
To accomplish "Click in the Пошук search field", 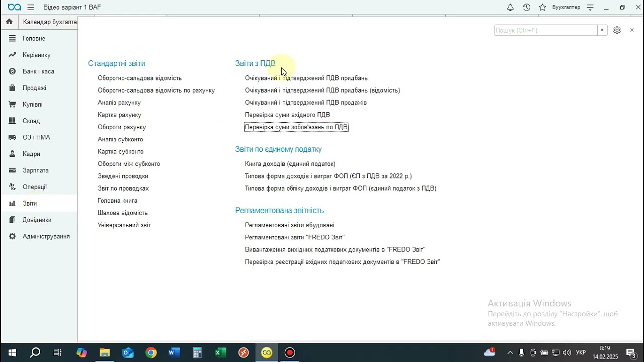I will tap(546, 30).
